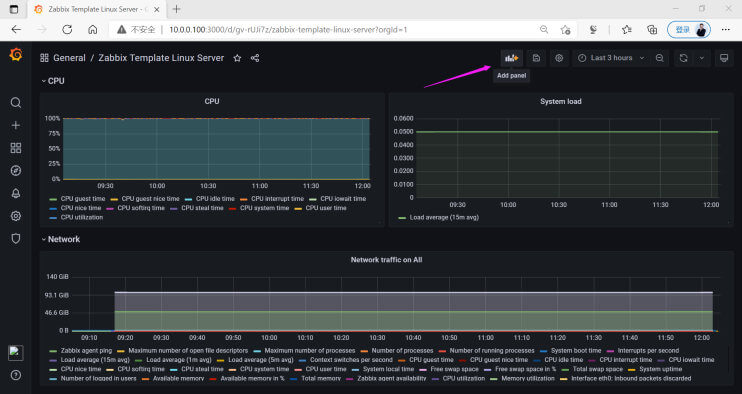Refresh the dashboard icon

(683, 58)
